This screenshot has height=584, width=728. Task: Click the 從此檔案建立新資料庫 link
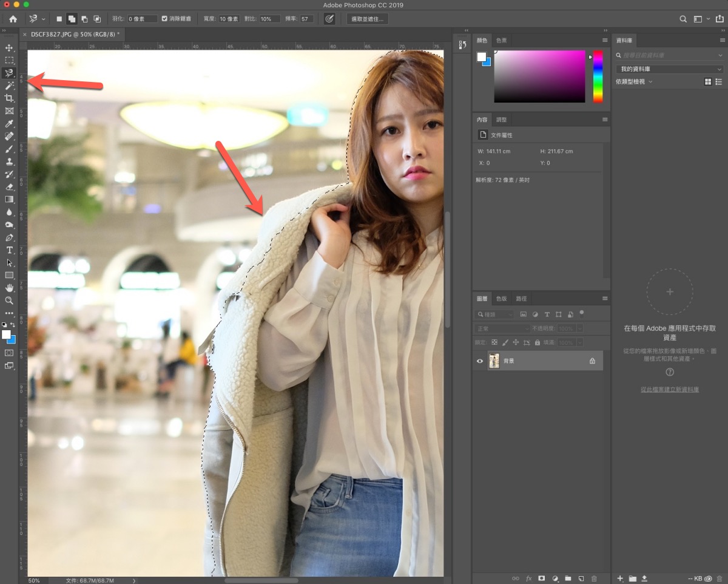tap(669, 389)
